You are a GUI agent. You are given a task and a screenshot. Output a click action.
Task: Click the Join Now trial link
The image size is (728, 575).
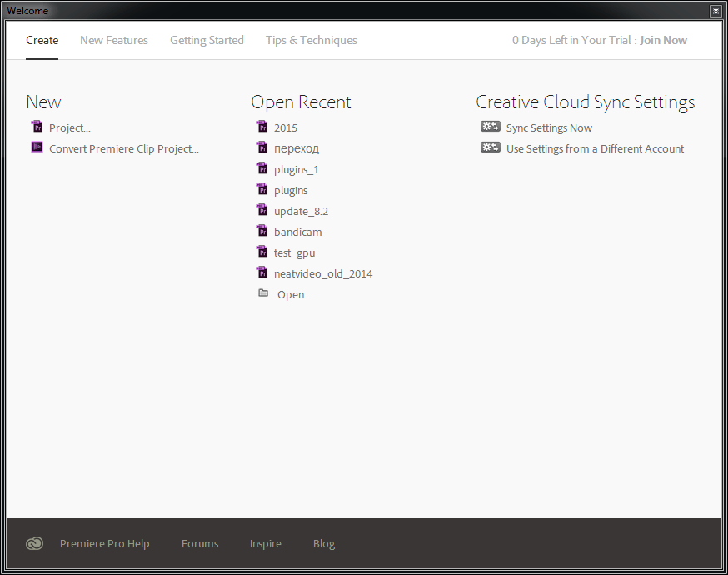click(x=663, y=40)
